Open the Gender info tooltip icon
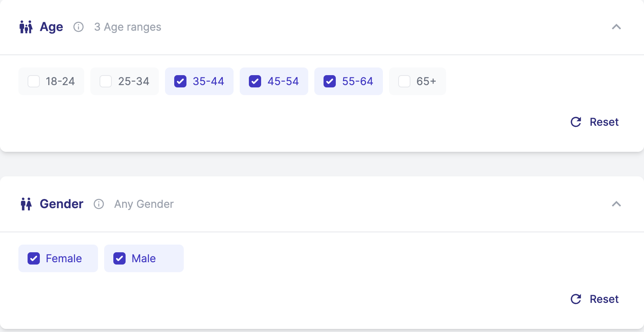Viewport: 644px width, 332px height. point(99,204)
